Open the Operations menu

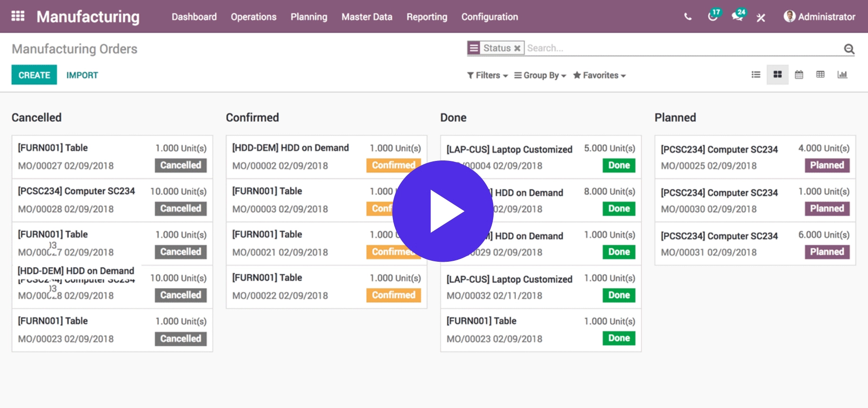point(253,17)
